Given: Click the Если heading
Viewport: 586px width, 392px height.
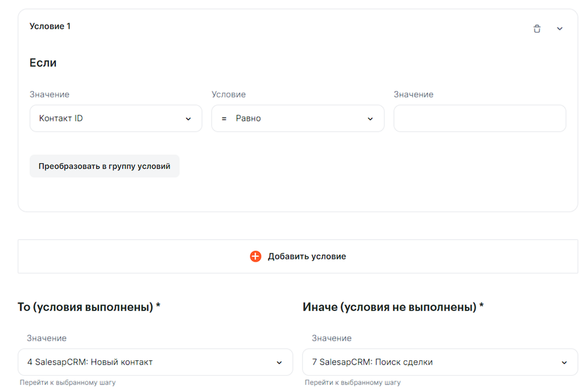Looking at the screenshot, I should [43, 63].
